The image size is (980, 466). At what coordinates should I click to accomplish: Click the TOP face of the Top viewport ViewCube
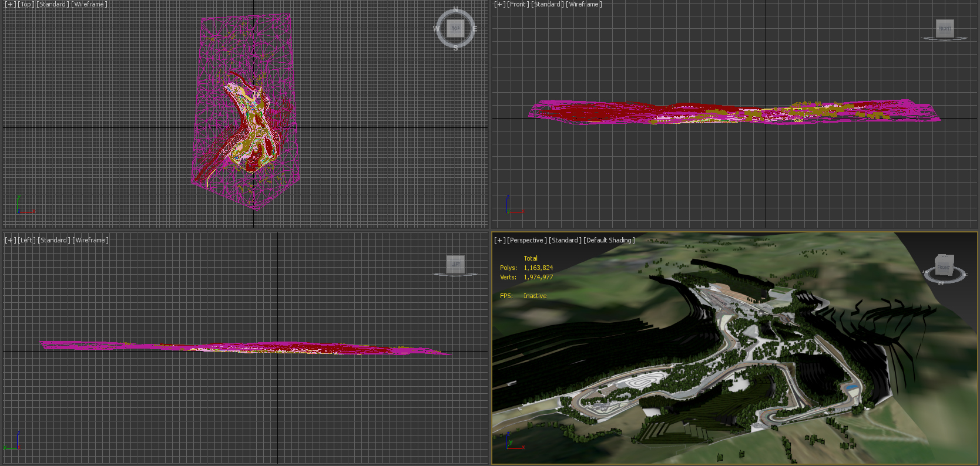coord(455,28)
